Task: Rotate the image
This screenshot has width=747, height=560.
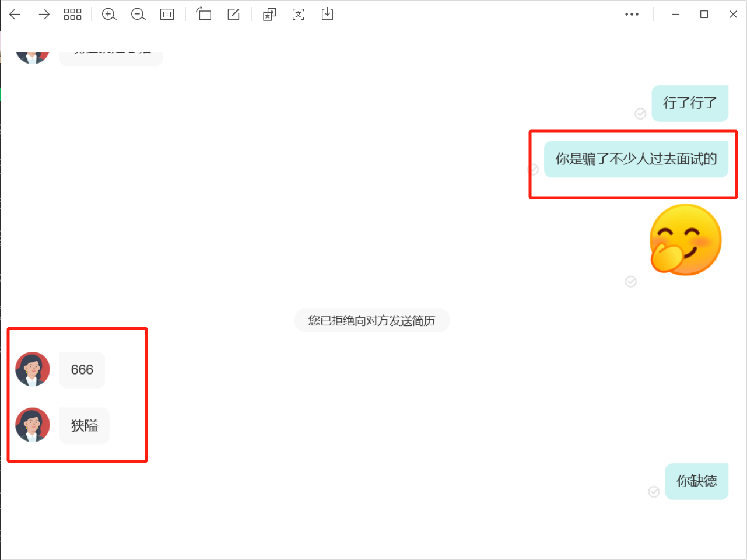Action: tap(204, 14)
